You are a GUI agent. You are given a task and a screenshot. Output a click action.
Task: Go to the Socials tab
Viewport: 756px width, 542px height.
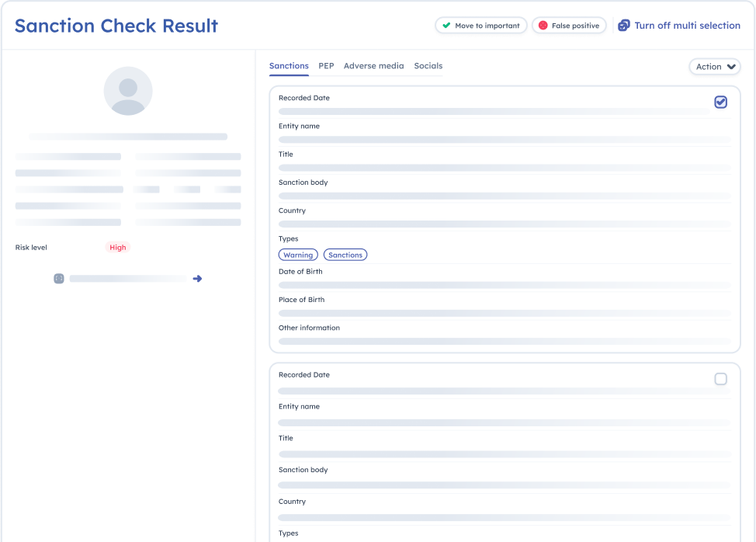pos(428,66)
